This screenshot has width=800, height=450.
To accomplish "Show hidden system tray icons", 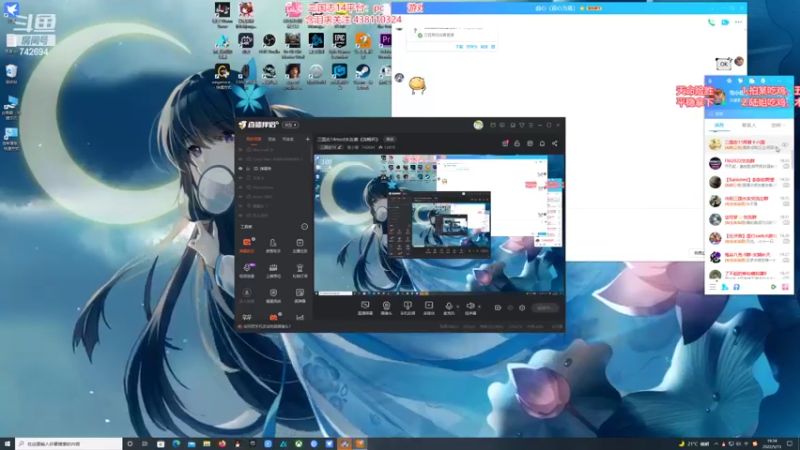I will click(x=716, y=444).
